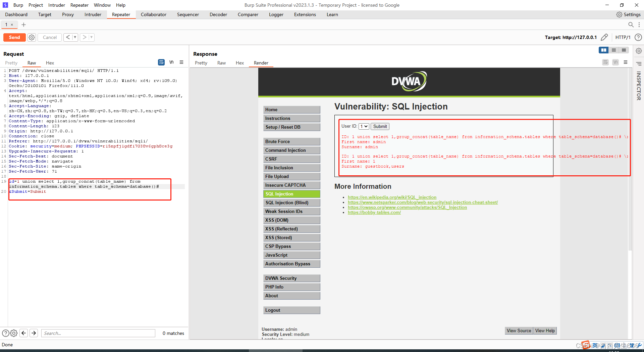
Task: Click the View Help button
Action: click(545, 331)
